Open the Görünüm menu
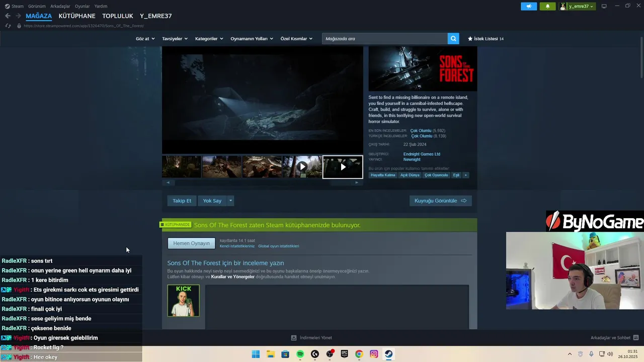 click(x=37, y=6)
